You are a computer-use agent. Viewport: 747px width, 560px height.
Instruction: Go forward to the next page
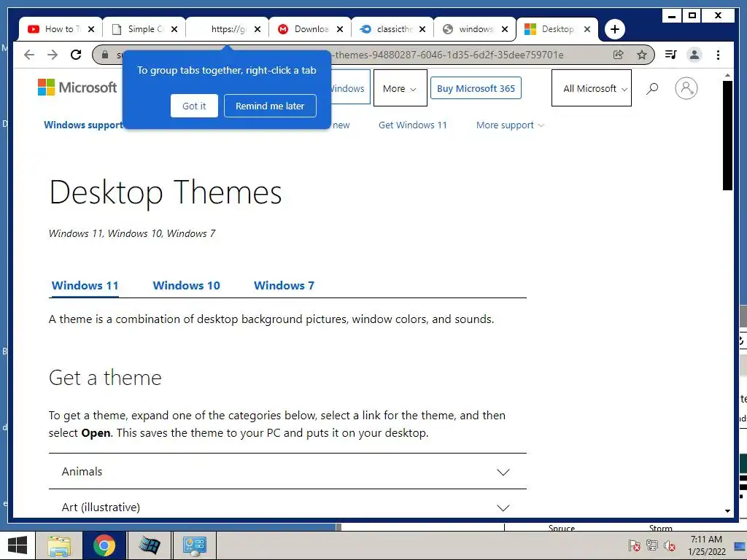tap(53, 55)
